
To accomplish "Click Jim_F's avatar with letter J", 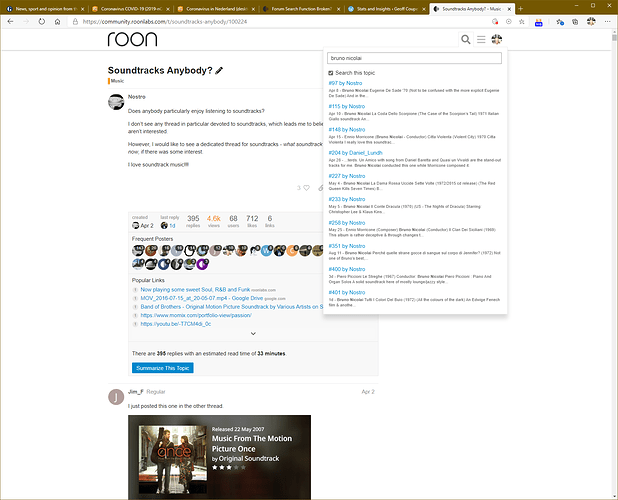I will pyautogui.click(x=116, y=397).
